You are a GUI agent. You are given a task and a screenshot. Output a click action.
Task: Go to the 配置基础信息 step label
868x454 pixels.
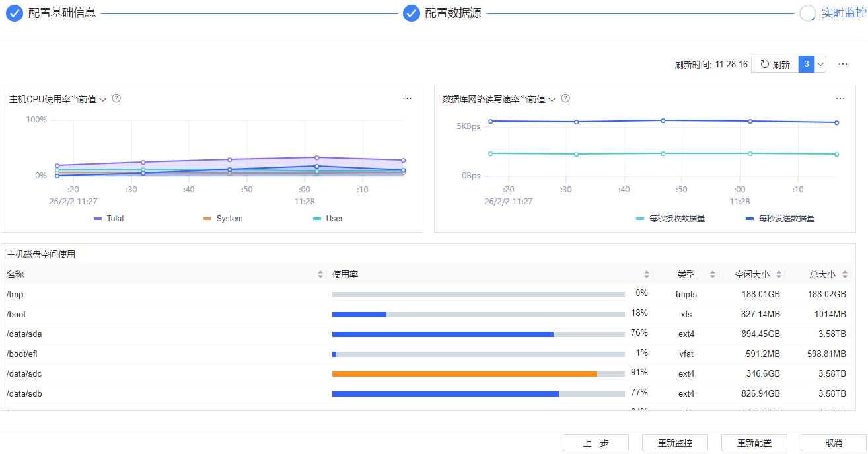click(x=62, y=13)
